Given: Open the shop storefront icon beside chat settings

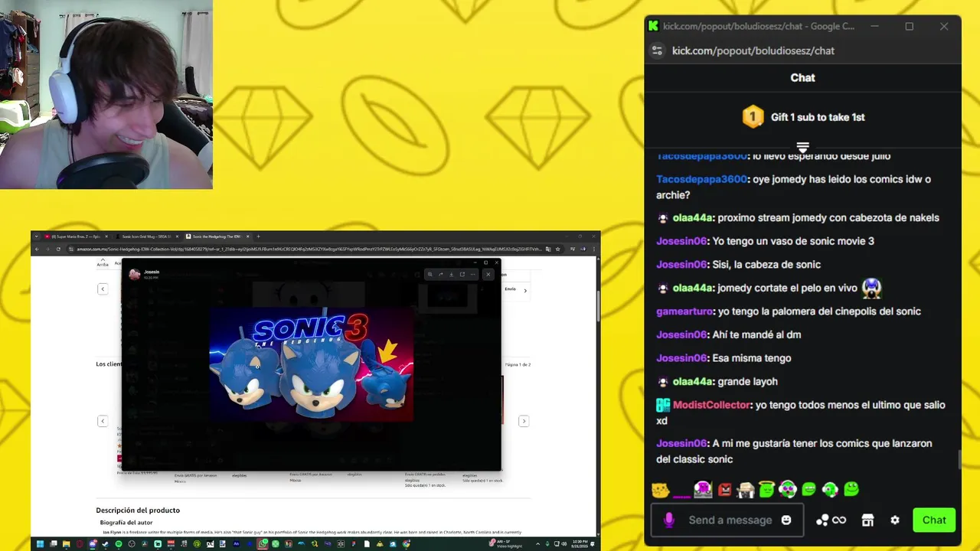Looking at the screenshot, I should click(x=867, y=520).
